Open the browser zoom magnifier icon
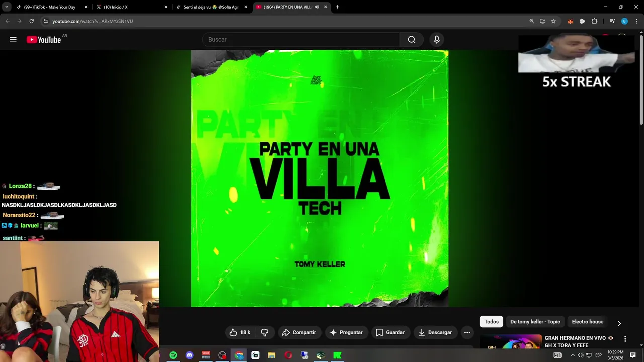The image size is (644, 362). pyautogui.click(x=532, y=21)
